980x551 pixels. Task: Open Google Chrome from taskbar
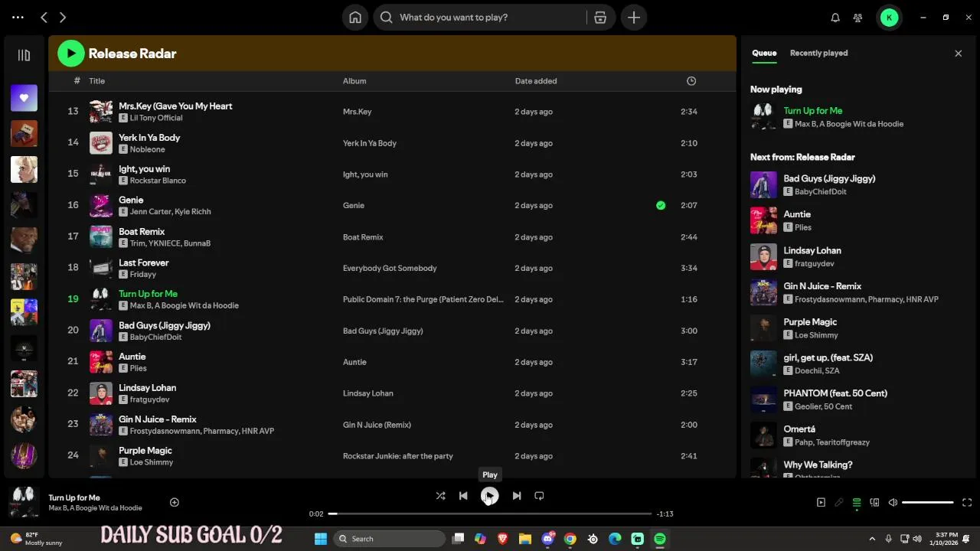570,539
